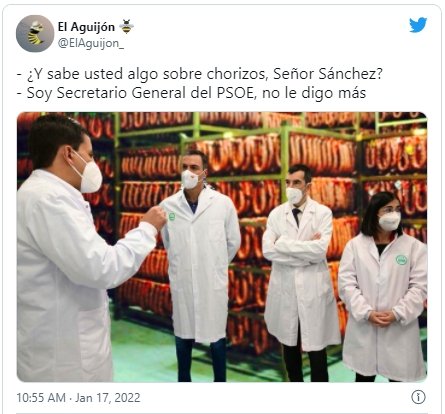Click the green badge on the woman's coat

(x=401, y=260)
